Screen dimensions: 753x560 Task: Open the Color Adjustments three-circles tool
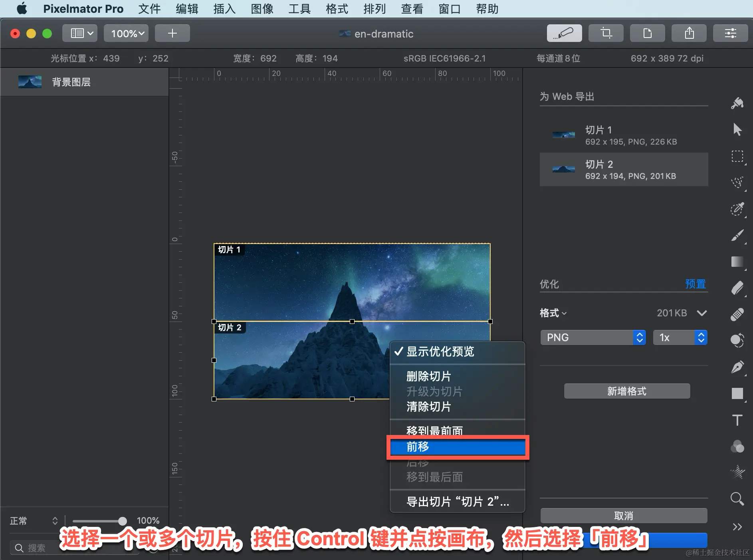737,446
